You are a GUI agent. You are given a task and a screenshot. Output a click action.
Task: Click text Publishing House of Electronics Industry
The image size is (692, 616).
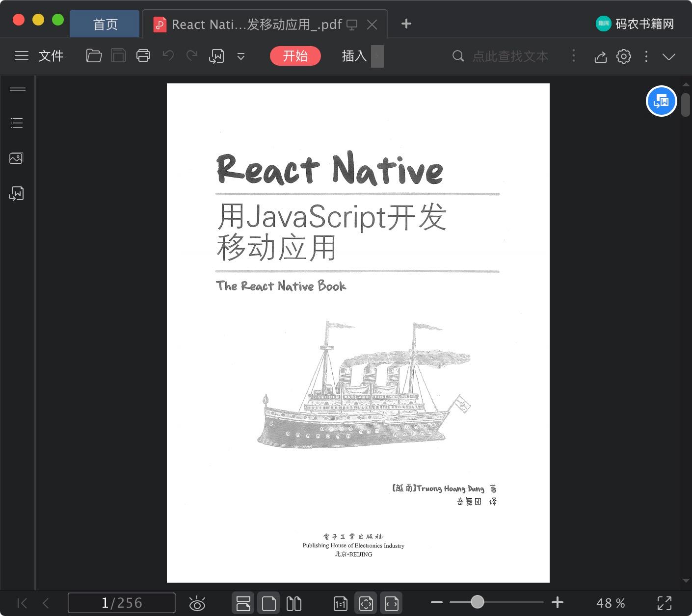click(x=353, y=545)
